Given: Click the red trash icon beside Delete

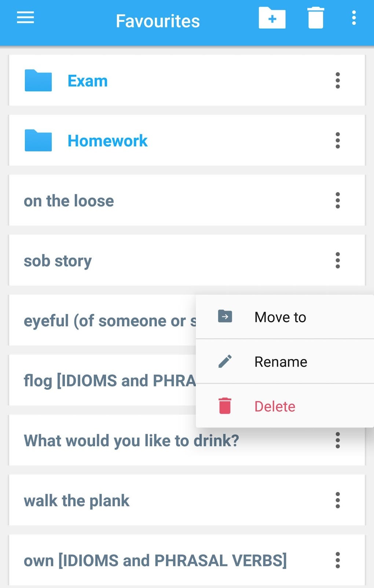Looking at the screenshot, I should click(225, 406).
